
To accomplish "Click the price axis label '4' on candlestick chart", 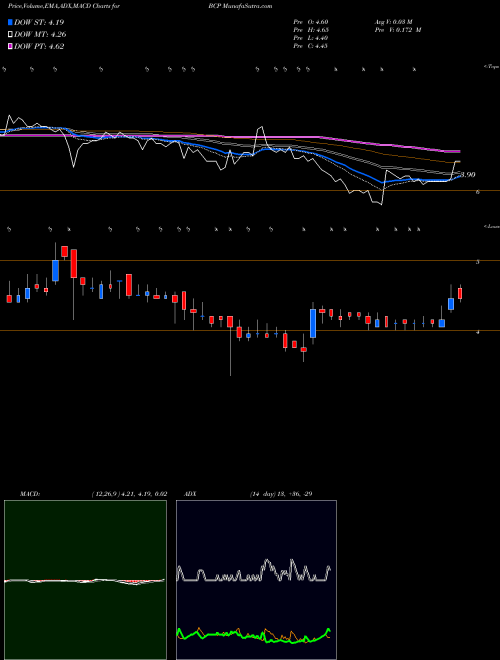I will coord(477,332).
